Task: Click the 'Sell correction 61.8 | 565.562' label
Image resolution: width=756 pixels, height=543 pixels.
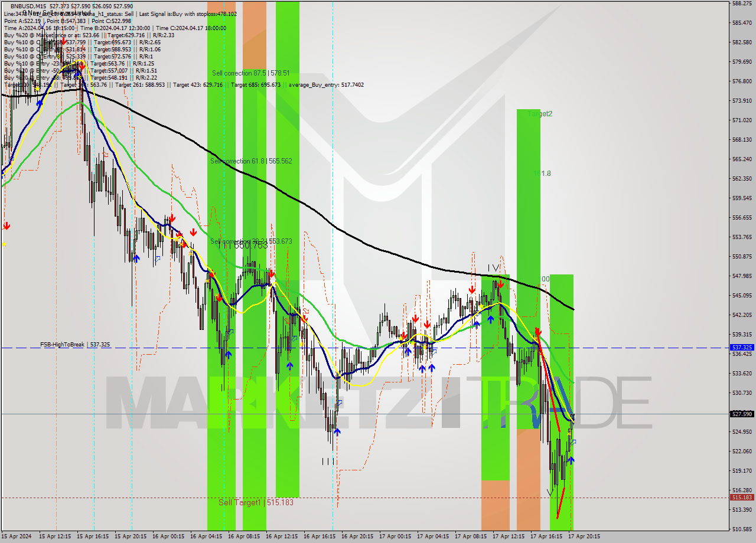Action: (x=251, y=161)
